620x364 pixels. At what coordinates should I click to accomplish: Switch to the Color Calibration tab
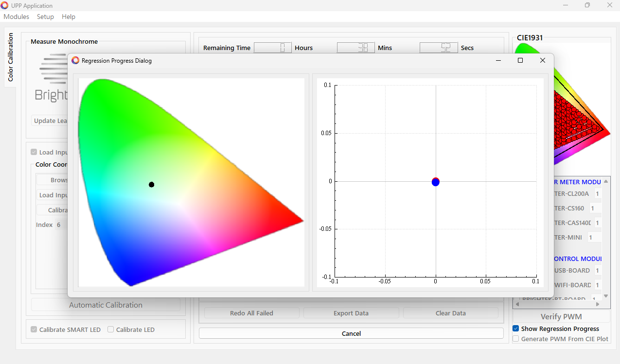[x=10, y=57]
